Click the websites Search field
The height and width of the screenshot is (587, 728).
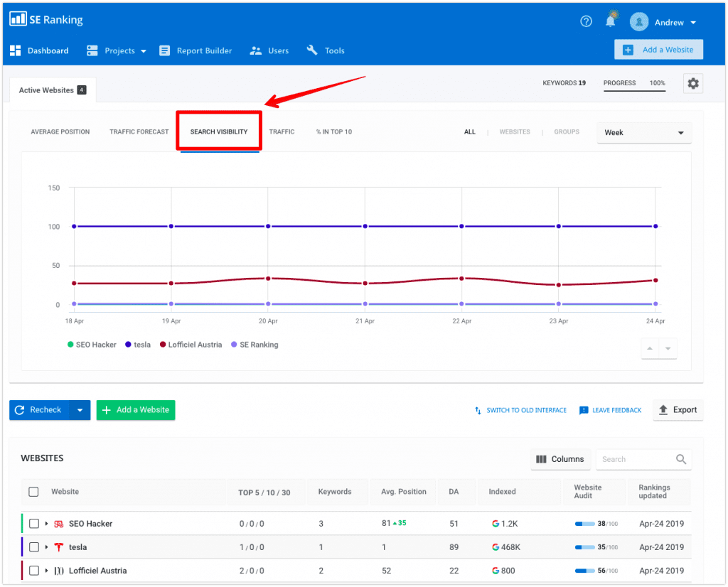643,459
